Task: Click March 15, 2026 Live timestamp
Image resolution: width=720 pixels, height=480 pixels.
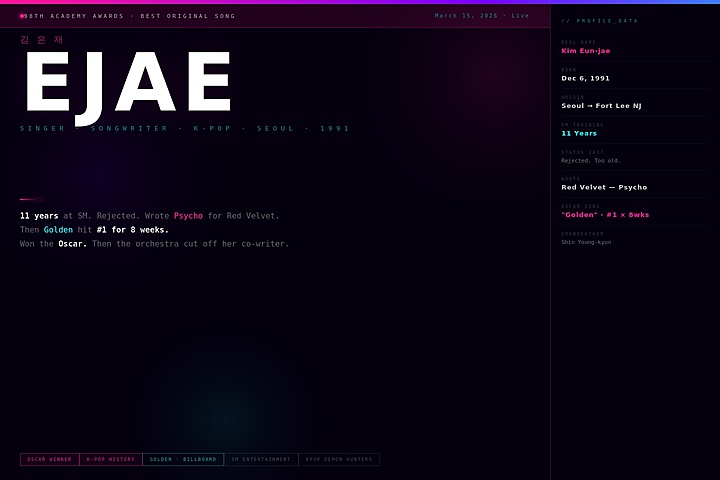Action: [482, 16]
